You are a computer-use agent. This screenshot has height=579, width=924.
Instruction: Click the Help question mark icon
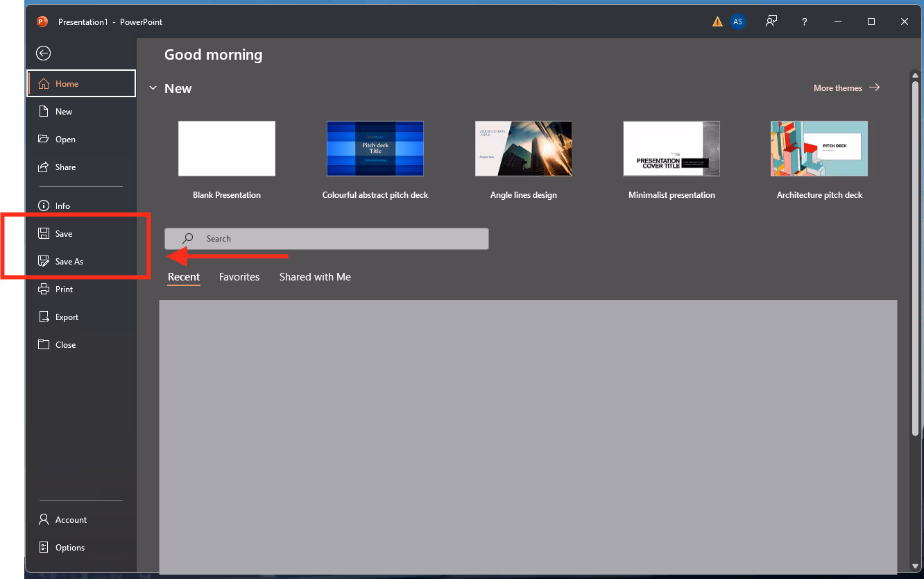click(804, 22)
